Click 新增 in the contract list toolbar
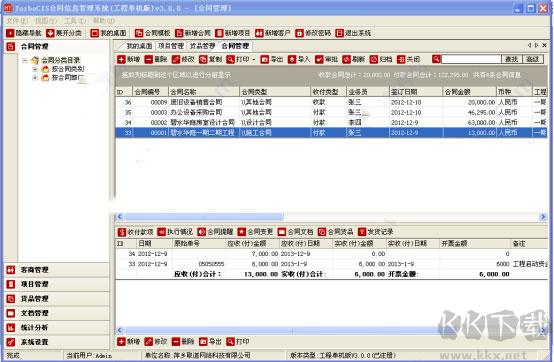 [129, 59]
